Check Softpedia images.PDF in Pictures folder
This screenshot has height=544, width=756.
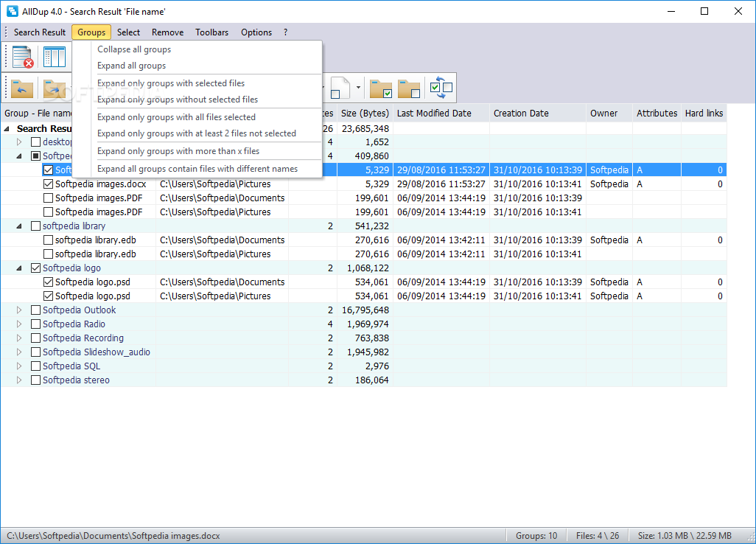point(48,212)
